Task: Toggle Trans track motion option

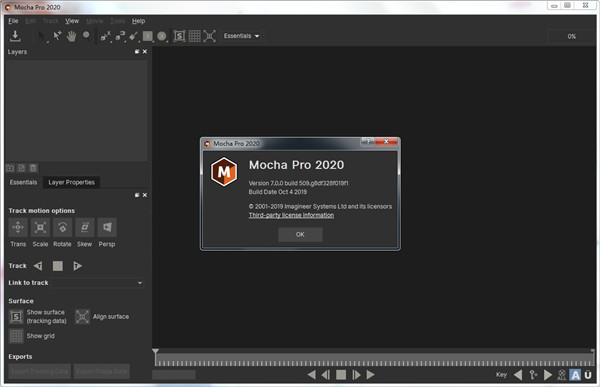Action: [18, 227]
